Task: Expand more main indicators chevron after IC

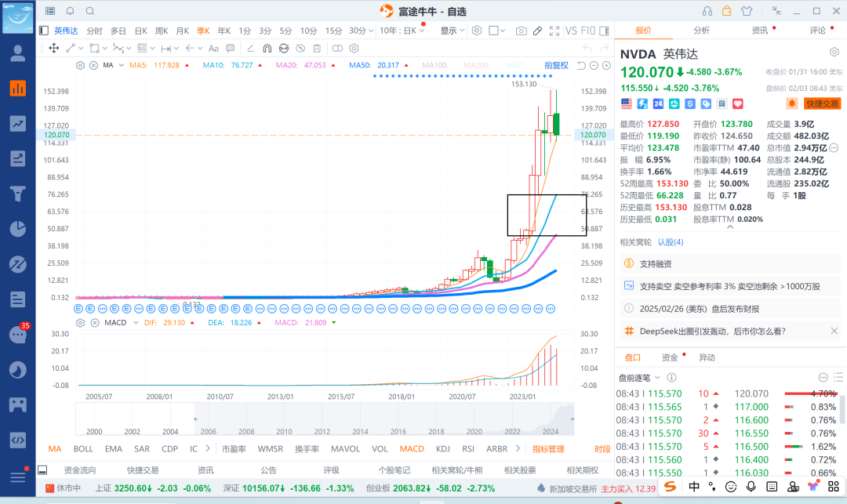Action: (207, 448)
